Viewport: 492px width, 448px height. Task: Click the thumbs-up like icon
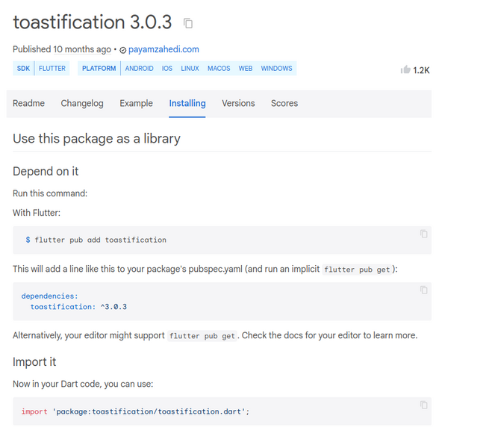click(405, 69)
